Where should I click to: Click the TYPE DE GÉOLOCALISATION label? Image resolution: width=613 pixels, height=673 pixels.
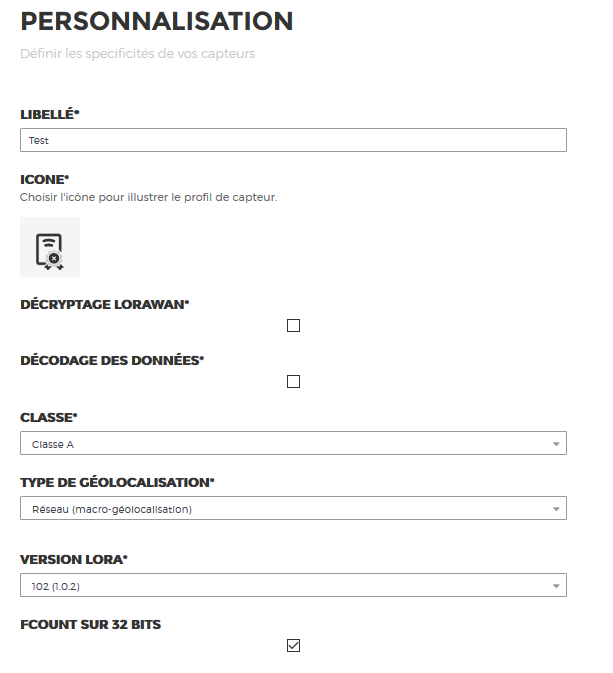pos(117,482)
